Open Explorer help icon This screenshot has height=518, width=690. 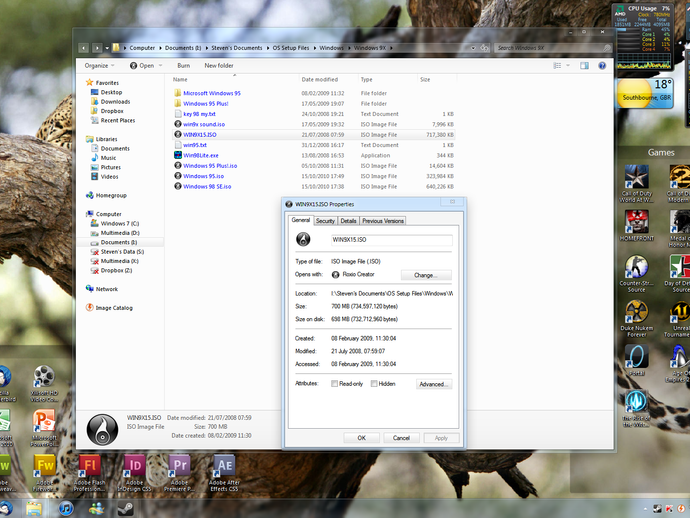click(602, 66)
